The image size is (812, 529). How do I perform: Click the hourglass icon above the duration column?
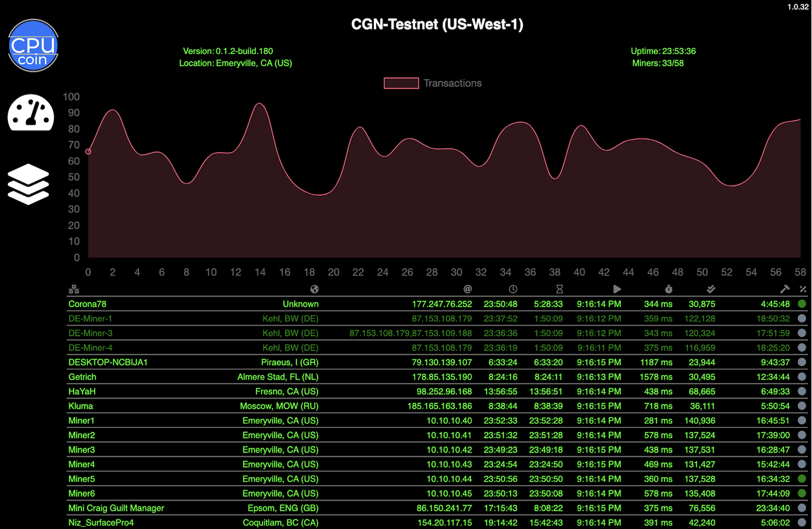pos(560,289)
